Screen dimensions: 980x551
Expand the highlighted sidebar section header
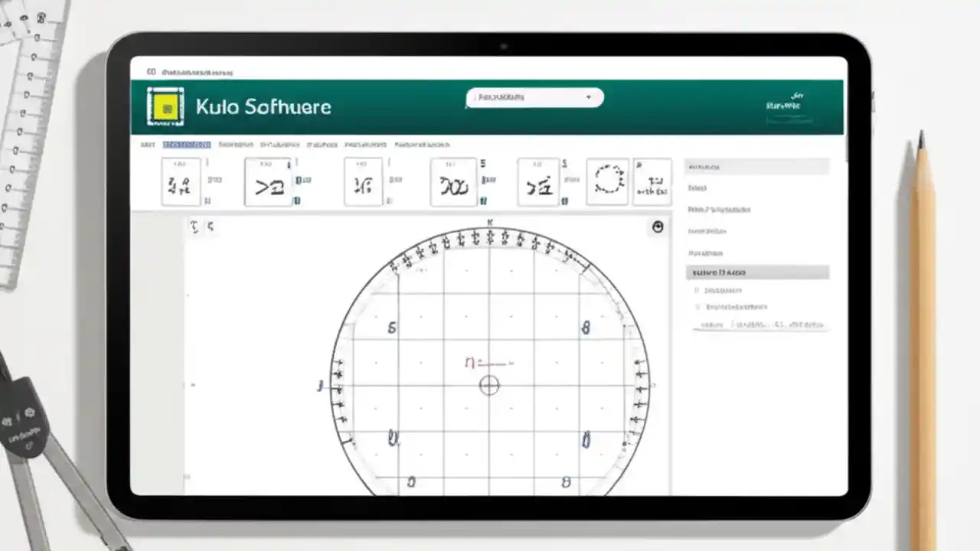[x=756, y=272]
